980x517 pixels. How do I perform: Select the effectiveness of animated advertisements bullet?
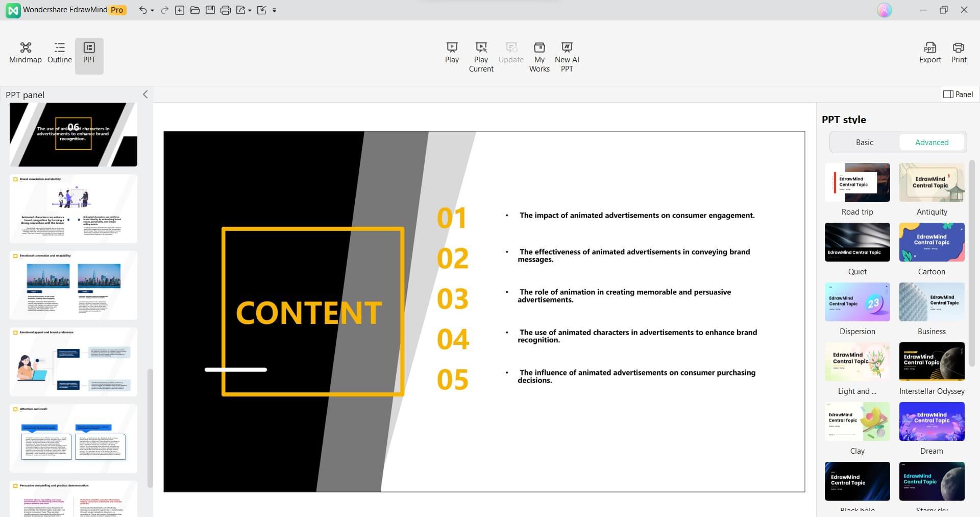tap(634, 255)
